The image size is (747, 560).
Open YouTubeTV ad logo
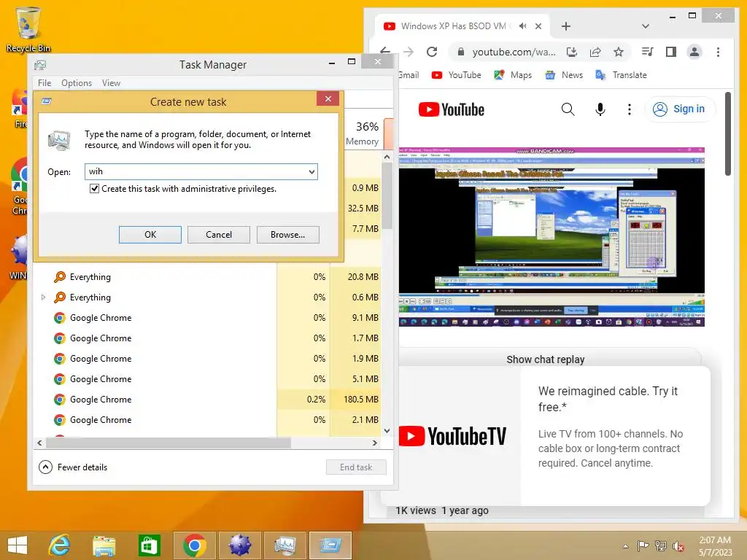click(x=452, y=436)
